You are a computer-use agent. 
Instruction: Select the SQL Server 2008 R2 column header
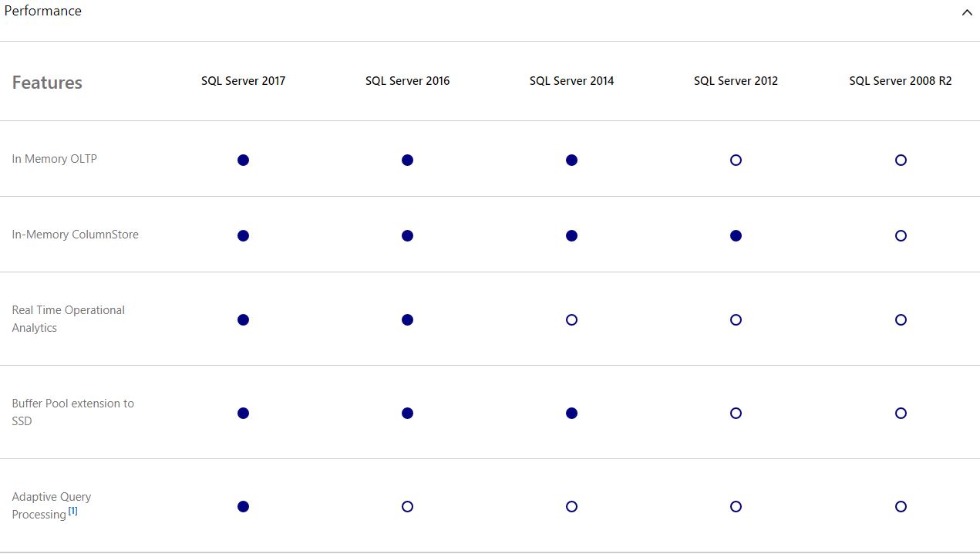click(901, 80)
